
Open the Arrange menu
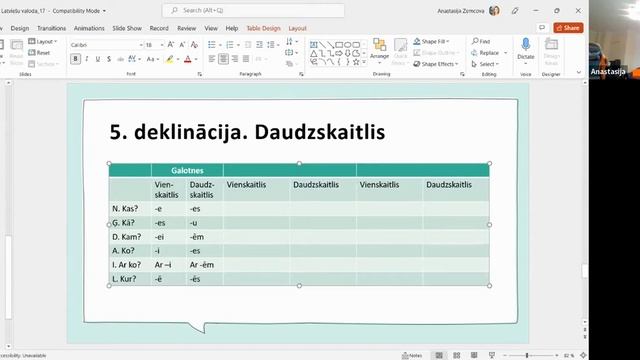click(380, 51)
